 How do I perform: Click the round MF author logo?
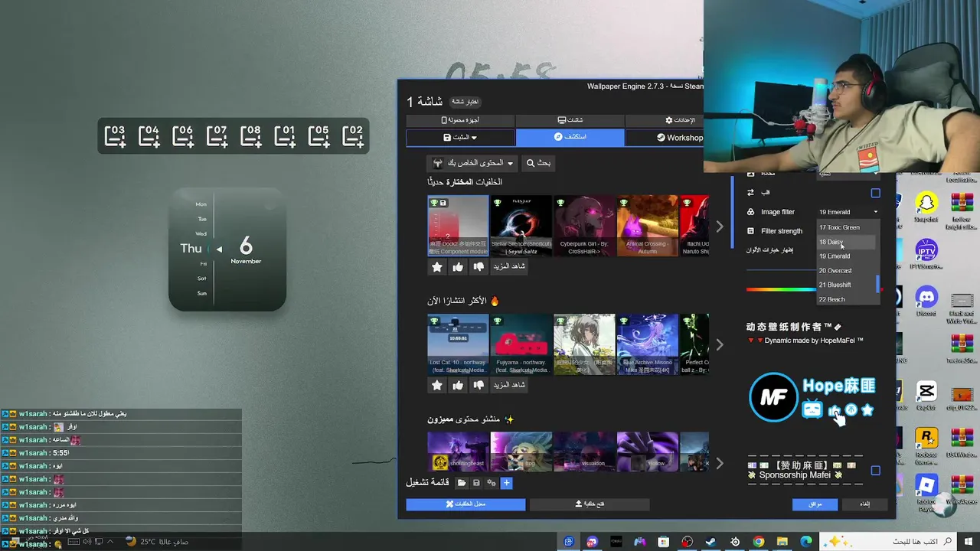tap(773, 397)
